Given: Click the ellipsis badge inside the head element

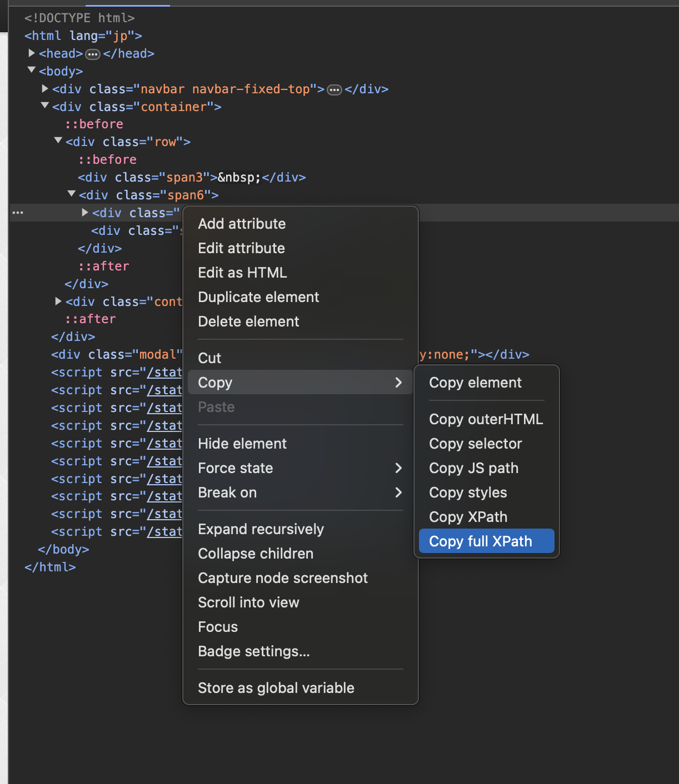Looking at the screenshot, I should pos(92,53).
